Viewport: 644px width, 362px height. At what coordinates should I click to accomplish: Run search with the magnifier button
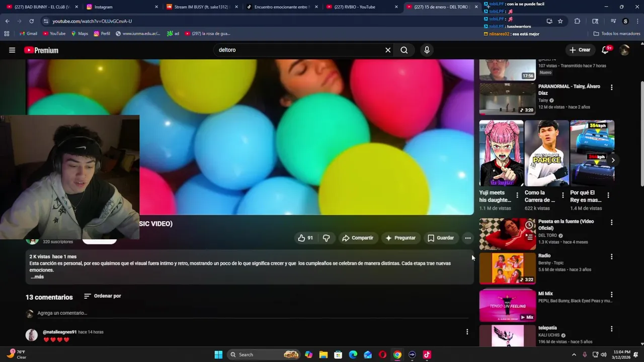[404, 50]
